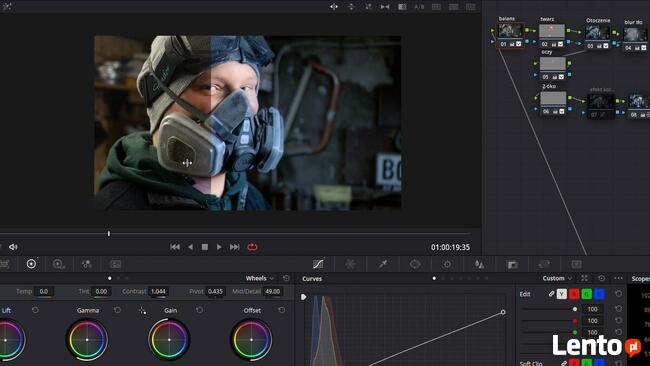Image resolution: width=650 pixels, height=366 pixels.
Task: Open the HDR wheels palette
Action: coord(58,264)
